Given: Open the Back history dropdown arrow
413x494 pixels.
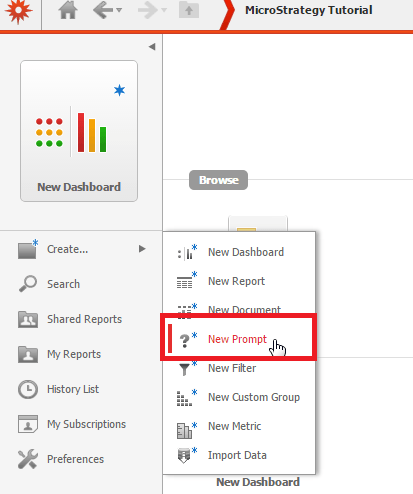Looking at the screenshot, I should [x=119, y=10].
